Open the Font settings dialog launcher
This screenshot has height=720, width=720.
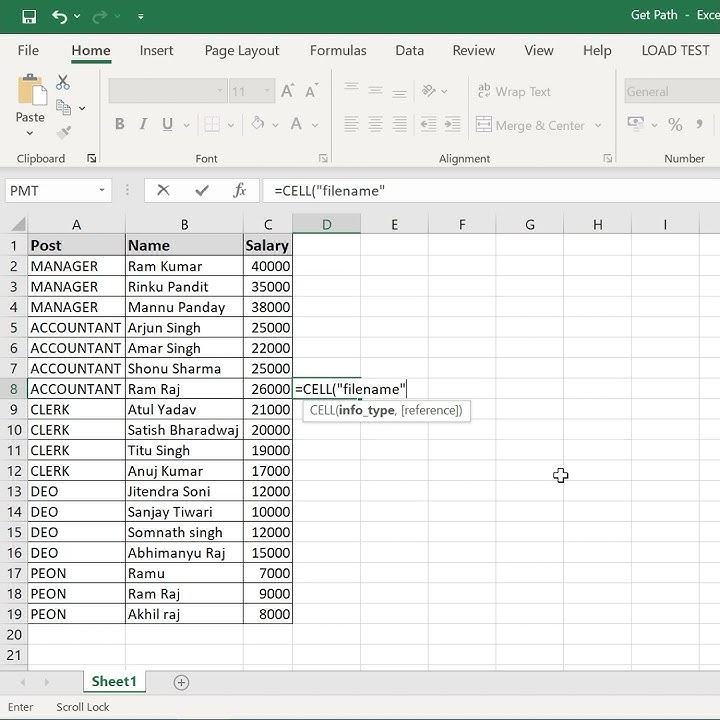tap(323, 158)
